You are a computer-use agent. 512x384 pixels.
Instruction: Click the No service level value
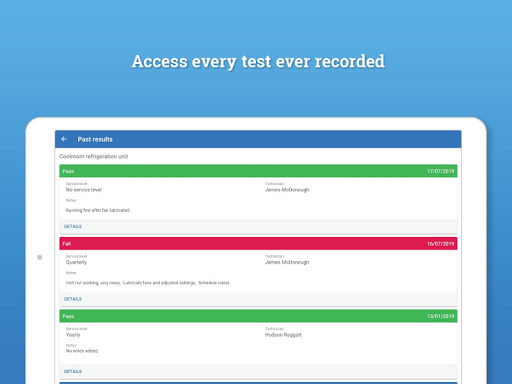click(x=84, y=190)
